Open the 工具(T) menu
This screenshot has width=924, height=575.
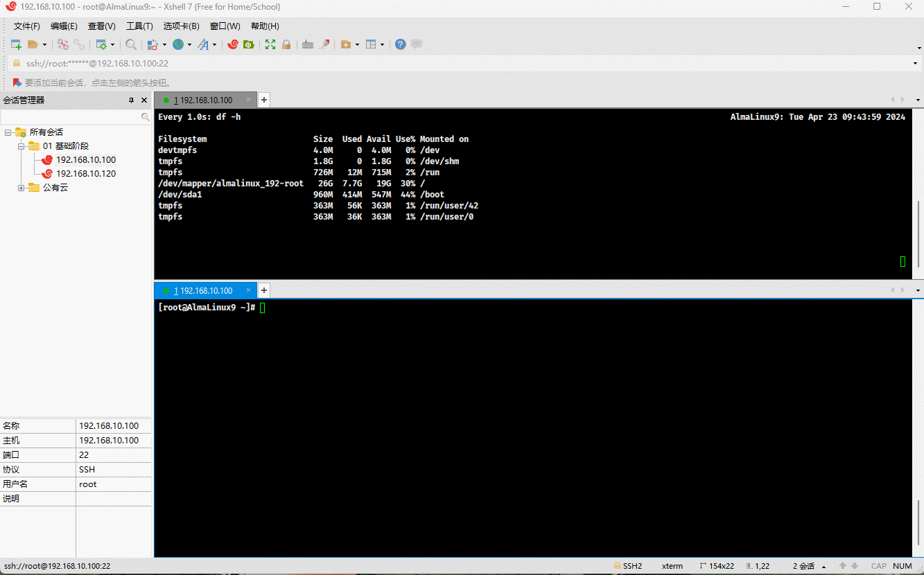coord(139,26)
